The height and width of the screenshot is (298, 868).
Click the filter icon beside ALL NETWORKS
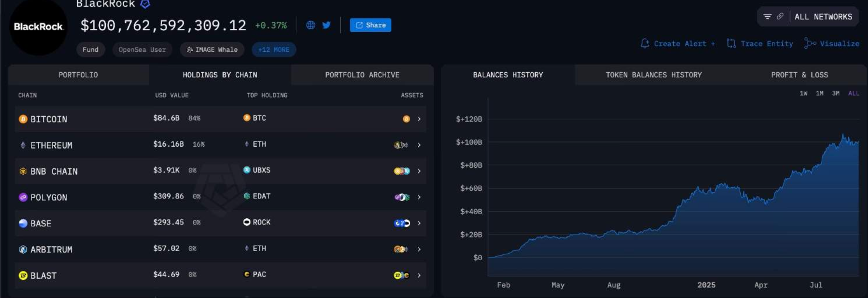pyautogui.click(x=767, y=17)
